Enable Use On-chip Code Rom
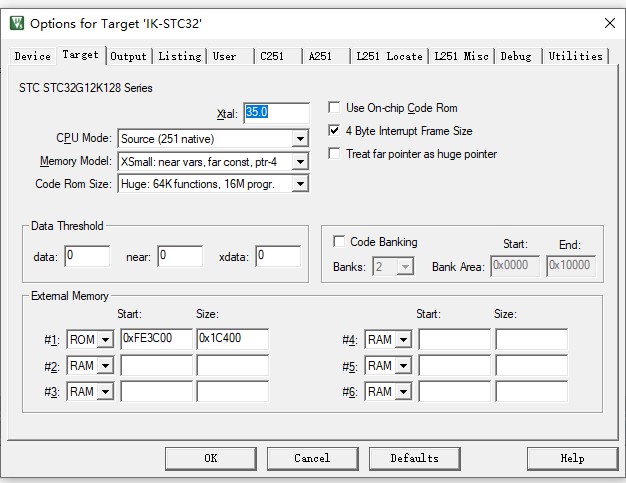 (334, 107)
